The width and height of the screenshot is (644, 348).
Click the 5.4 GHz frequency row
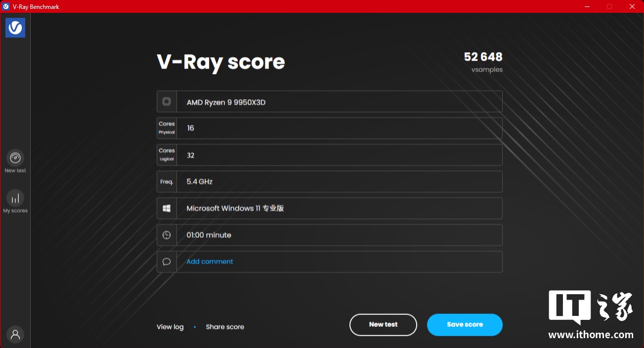pyautogui.click(x=339, y=182)
